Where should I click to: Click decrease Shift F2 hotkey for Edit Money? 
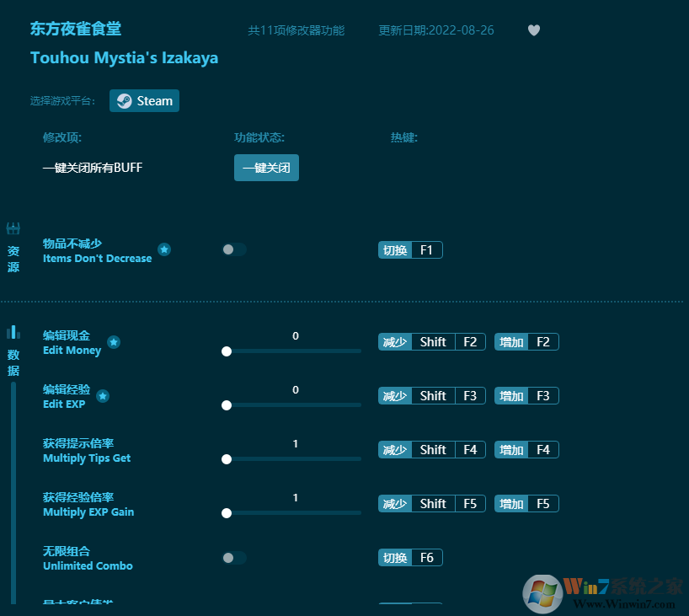(431, 342)
